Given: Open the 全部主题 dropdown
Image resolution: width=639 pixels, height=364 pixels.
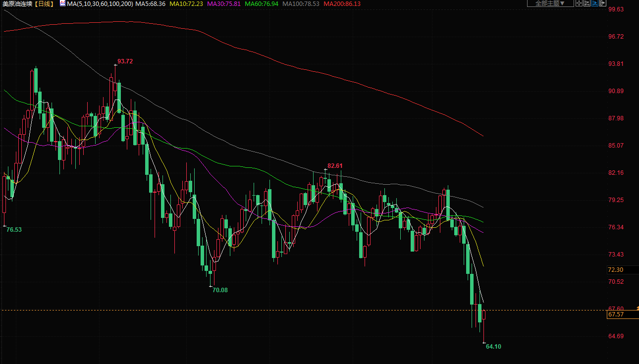Looking at the screenshot, I should [550, 3].
